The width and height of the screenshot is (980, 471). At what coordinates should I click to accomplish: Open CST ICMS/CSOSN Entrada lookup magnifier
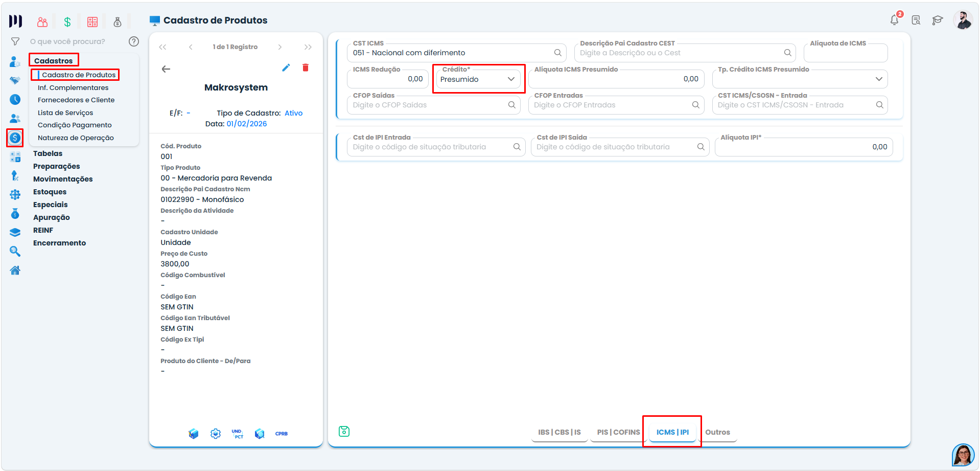point(880,105)
